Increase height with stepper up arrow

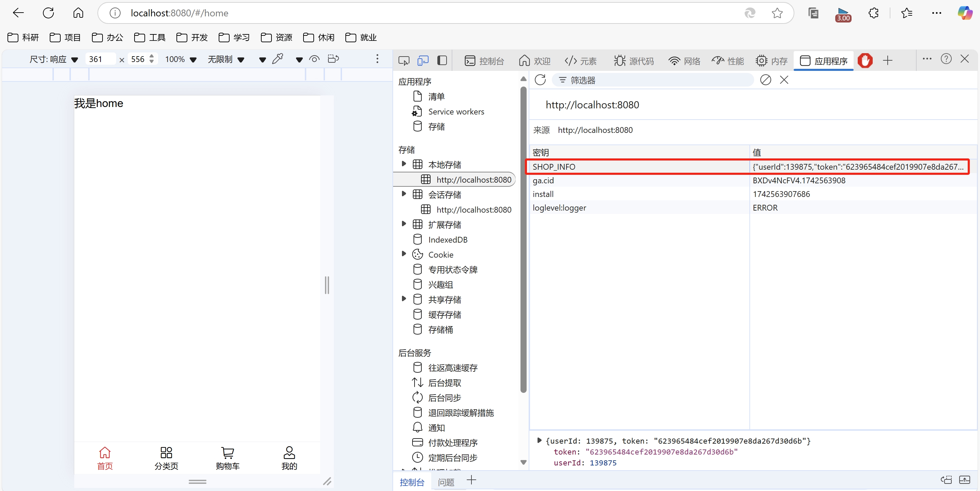point(152,56)
